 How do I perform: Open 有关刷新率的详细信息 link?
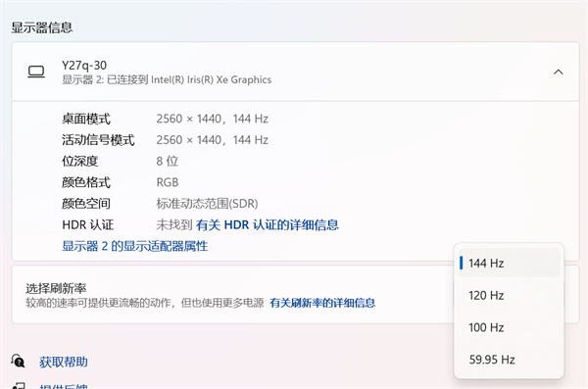[322, 303]
